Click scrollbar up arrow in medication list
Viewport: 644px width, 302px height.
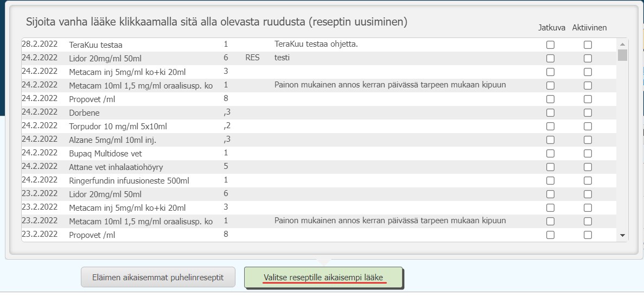pyautogui.click(x=622, y=44)
